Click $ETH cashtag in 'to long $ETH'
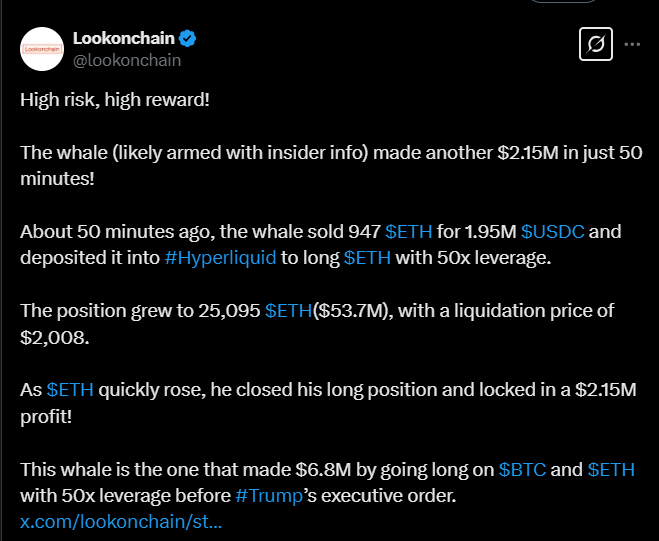Image resolution: width=659 pixels, height=541 pixels. tap(368, 258)
